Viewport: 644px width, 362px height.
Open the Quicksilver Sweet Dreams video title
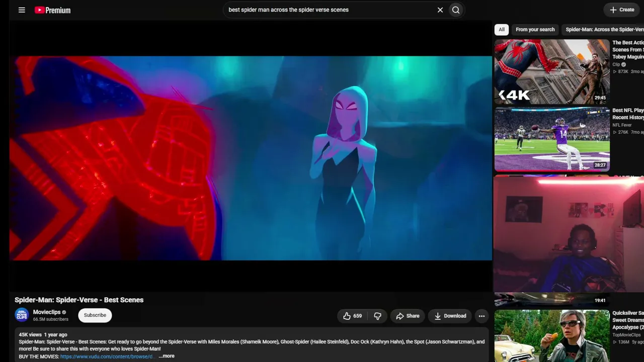628,320
